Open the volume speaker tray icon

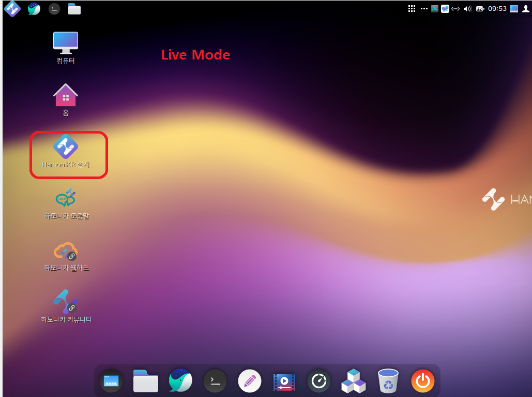tap(467, 9)
